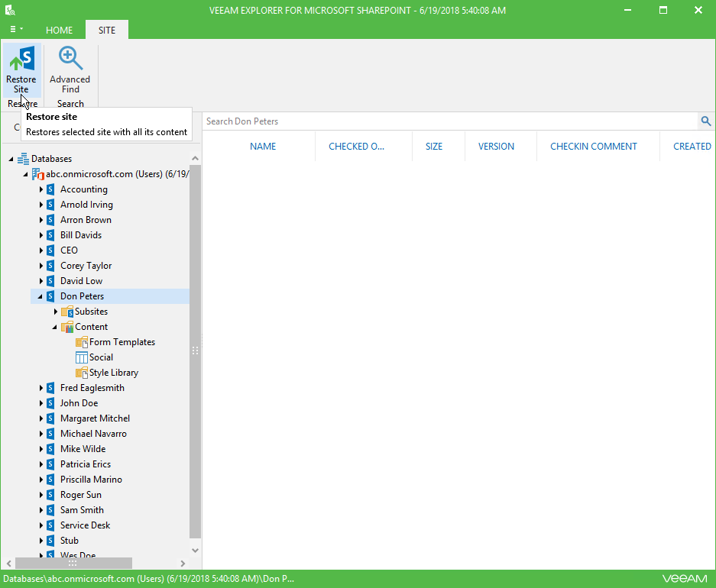
Task: Click the SharePoint icon beside CEO
Action: coord(50,250)
